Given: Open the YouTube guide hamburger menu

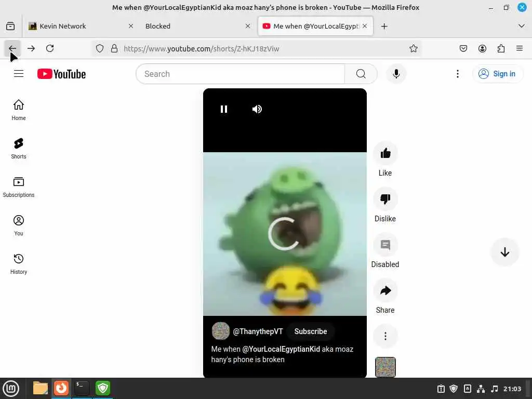Looking at the screenshot, I should point(19,74).
